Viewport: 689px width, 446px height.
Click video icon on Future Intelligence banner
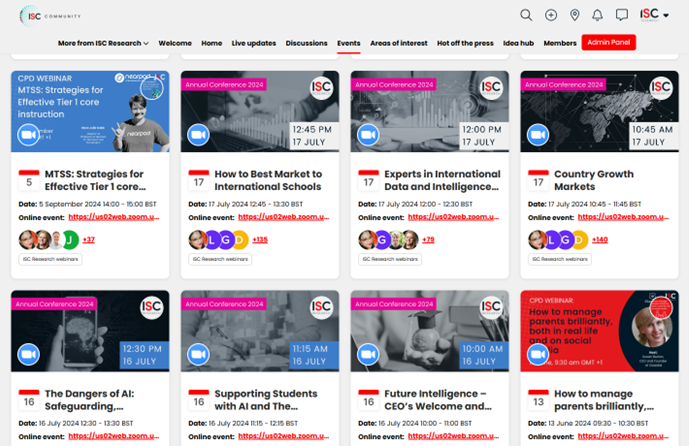point(368,354)
